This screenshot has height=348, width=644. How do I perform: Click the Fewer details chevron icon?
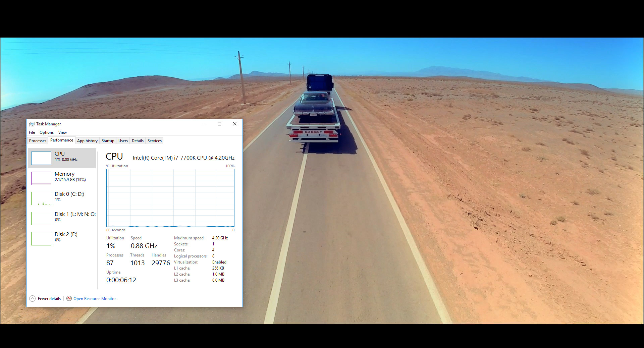[x=33, y=299]
